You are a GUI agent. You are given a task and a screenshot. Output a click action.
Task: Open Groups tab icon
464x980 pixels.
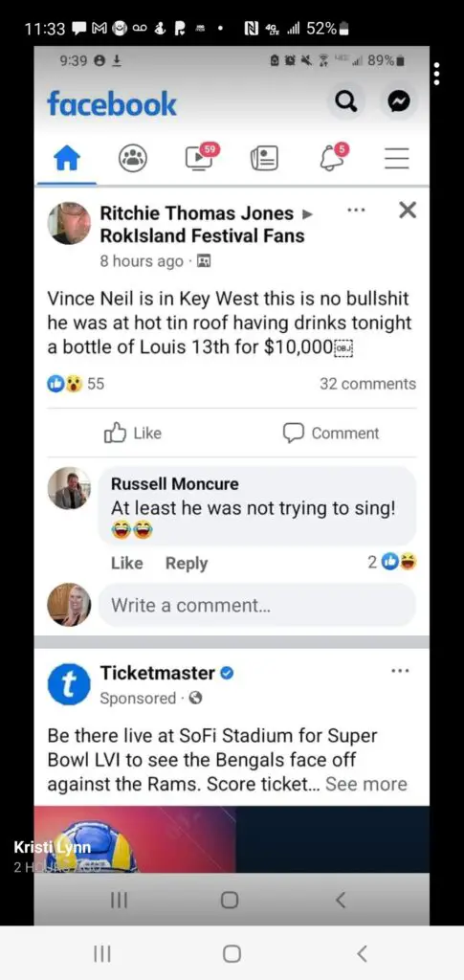tap(133, 158)
